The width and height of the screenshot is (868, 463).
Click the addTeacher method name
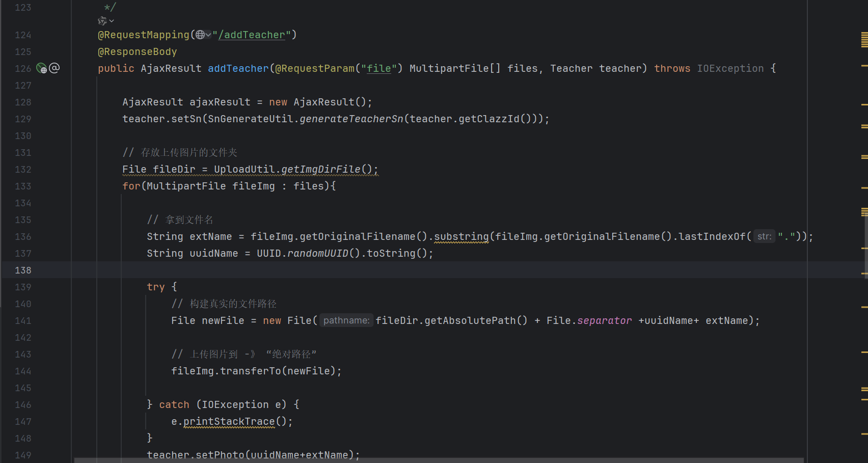pos(238,68)
